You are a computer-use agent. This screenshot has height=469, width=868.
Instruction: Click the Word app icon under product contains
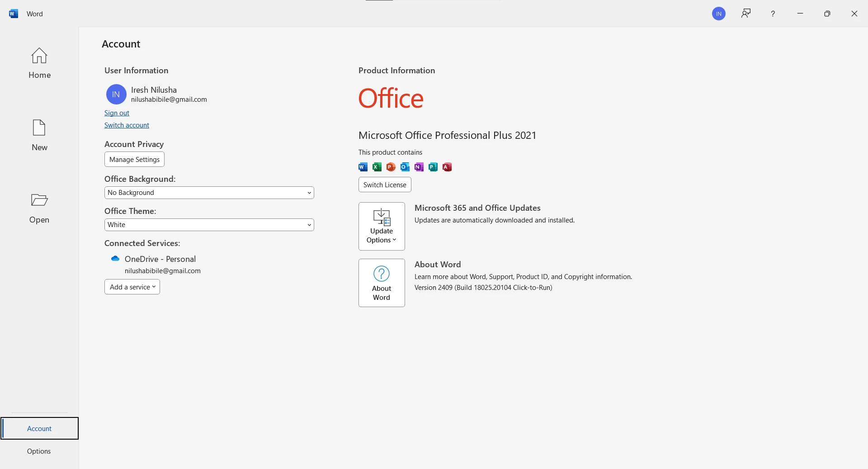[363, 167]
